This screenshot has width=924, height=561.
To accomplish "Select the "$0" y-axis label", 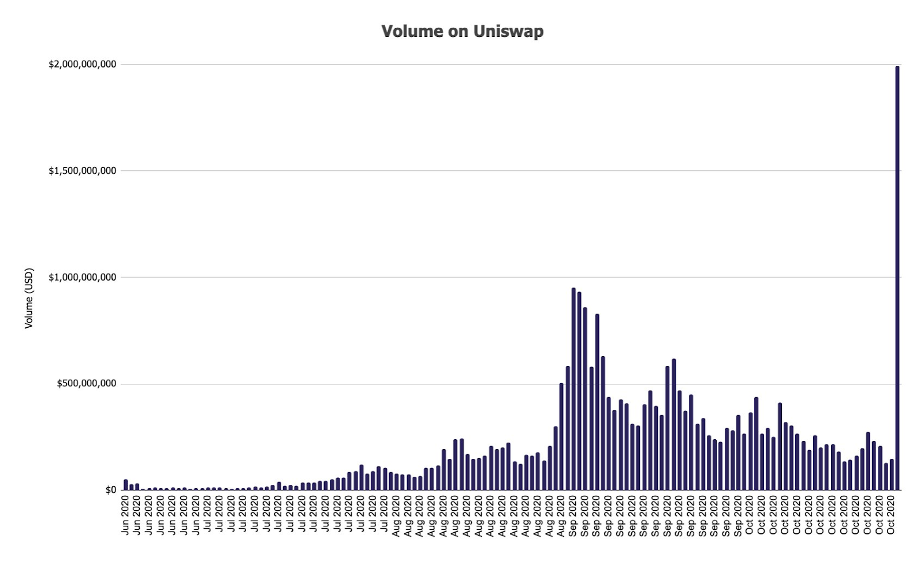I will (111, 490).
